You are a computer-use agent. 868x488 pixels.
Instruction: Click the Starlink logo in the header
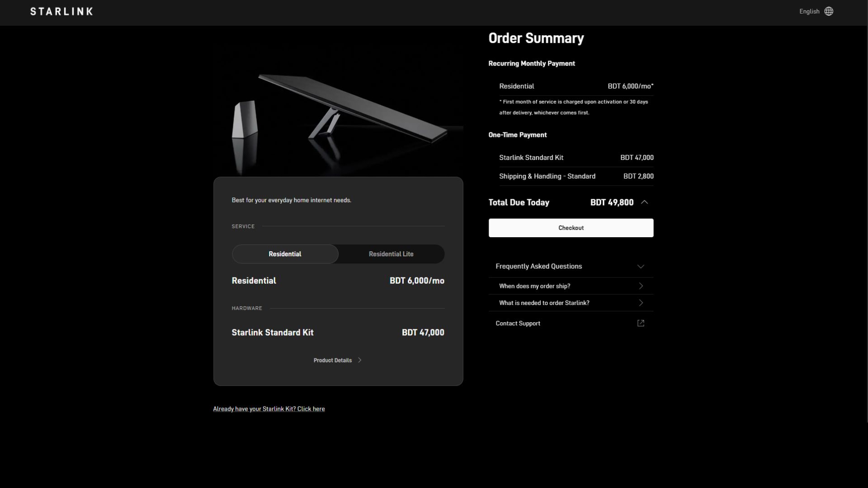pyautogui.click(x=61, y=11)
